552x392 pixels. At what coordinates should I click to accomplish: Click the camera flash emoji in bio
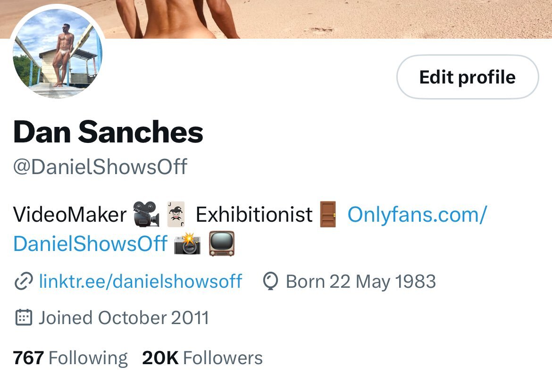tap(187, 243)
